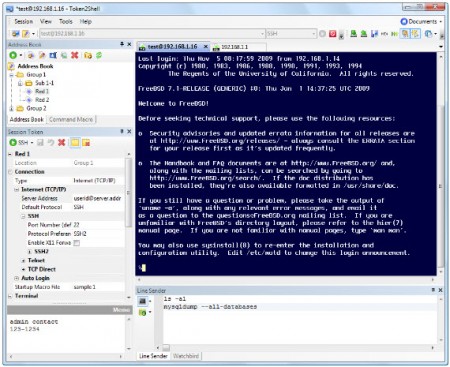This screenshot has width=450, height=367.
Task: Click the red X icon in Session Token toolbar
Action: point(61,143)
